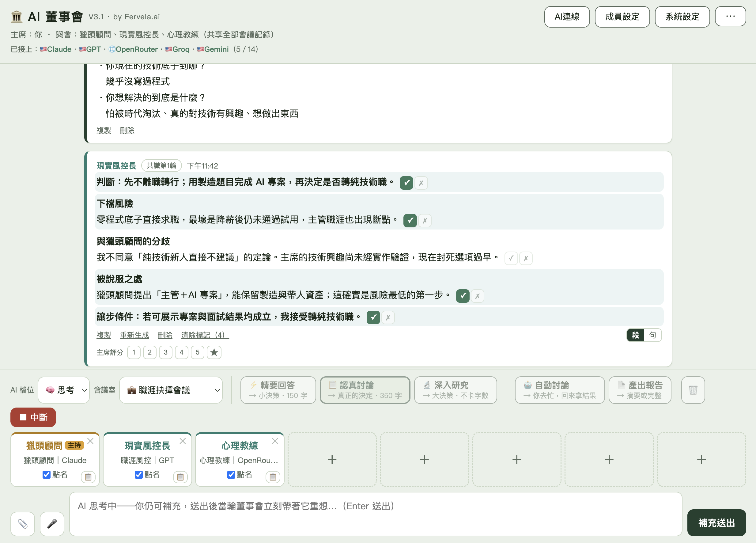Reject the 判斷 sentence with X mark
The image size is (756, 543).
coord(421,183)
